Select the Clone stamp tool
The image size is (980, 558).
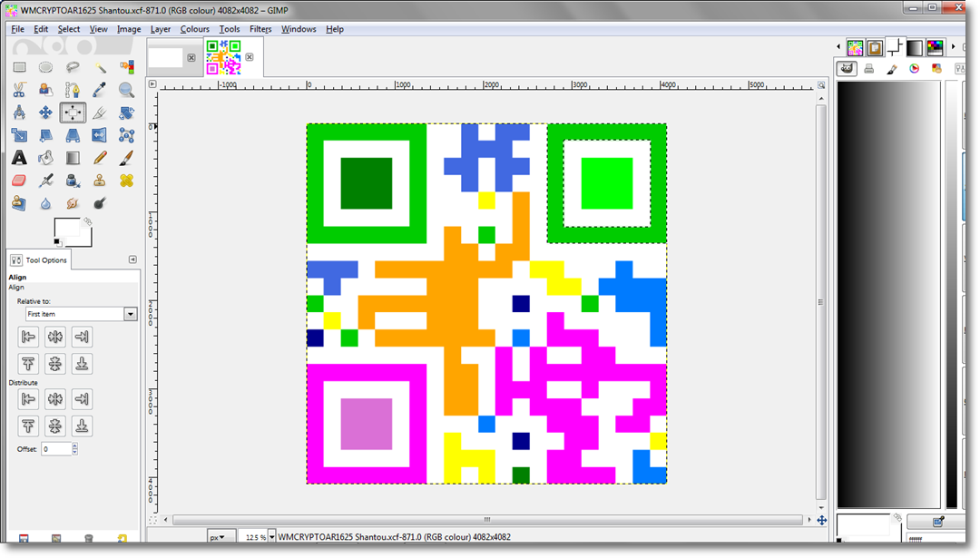coord(100,181)
